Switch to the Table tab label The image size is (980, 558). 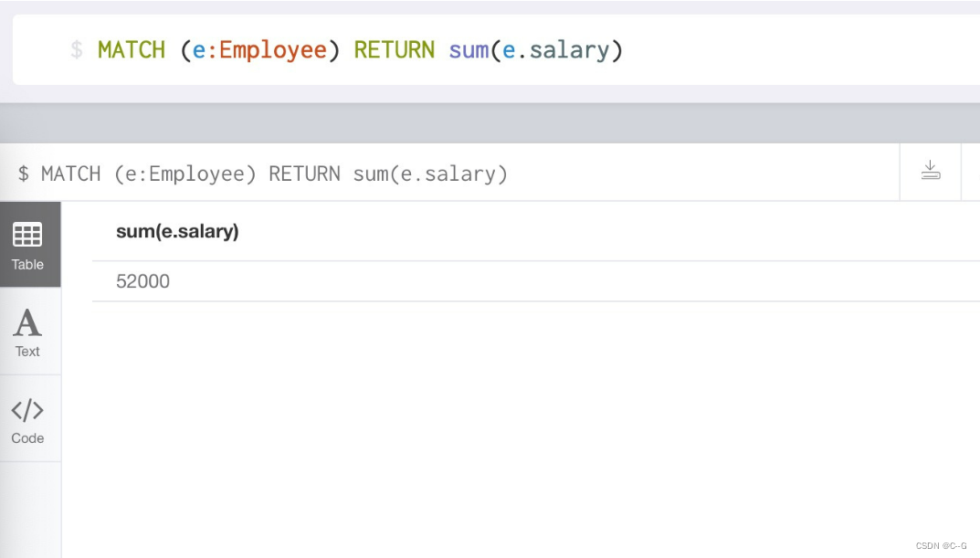27,265
